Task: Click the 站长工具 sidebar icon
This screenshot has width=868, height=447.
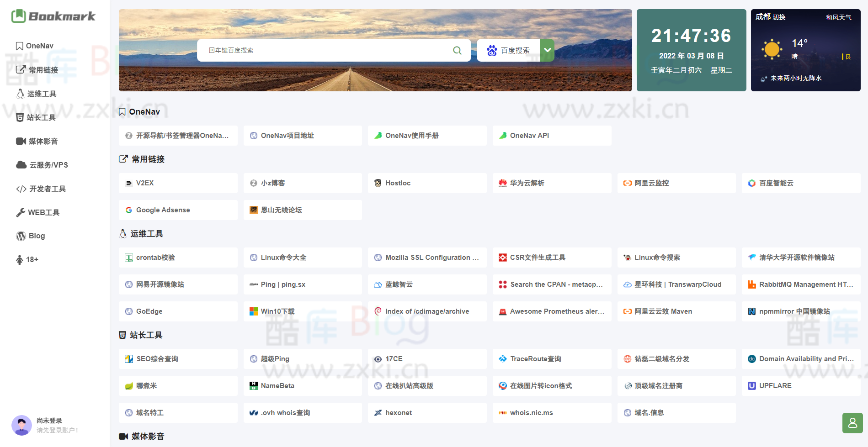Action: (x=20, y=117)
